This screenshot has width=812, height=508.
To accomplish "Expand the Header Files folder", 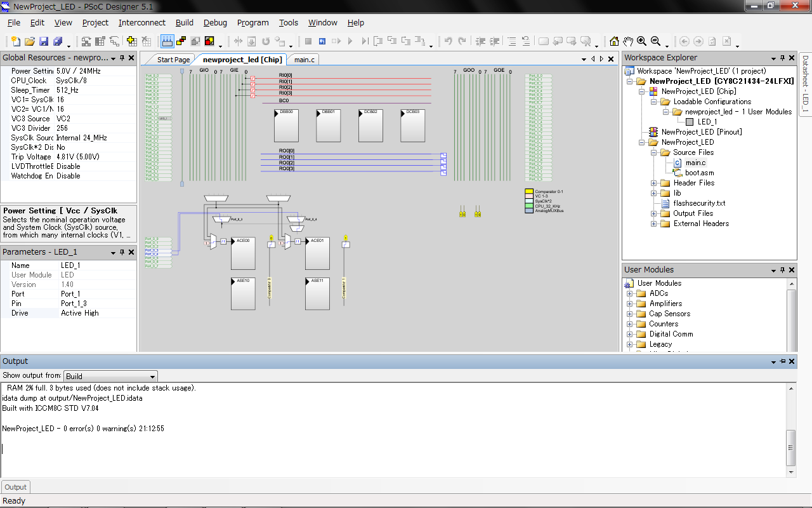I will pyautogui.click(x=653, y=183).
